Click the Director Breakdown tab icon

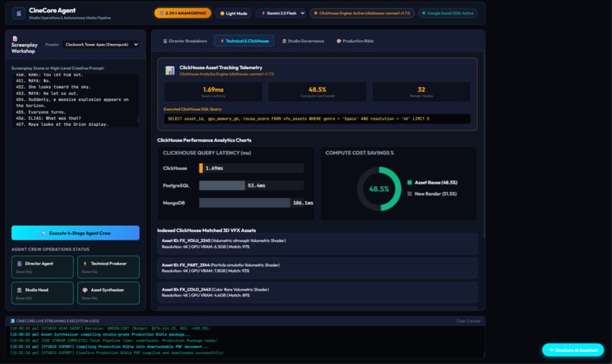point(165,41)
